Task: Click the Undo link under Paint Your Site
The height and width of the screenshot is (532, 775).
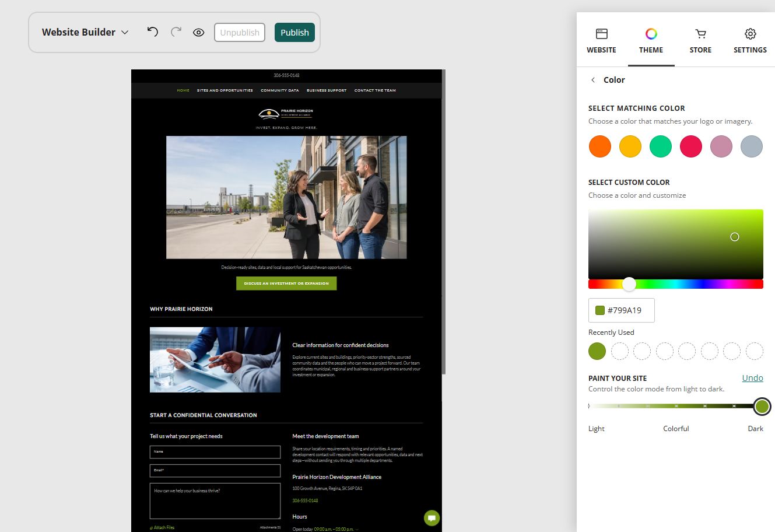Action: (752, 378)
